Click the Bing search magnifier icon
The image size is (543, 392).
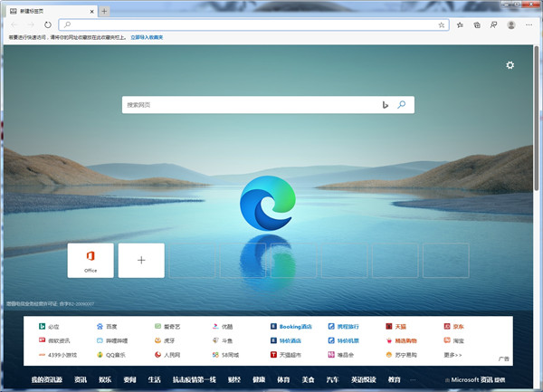[x=401, y=105]
